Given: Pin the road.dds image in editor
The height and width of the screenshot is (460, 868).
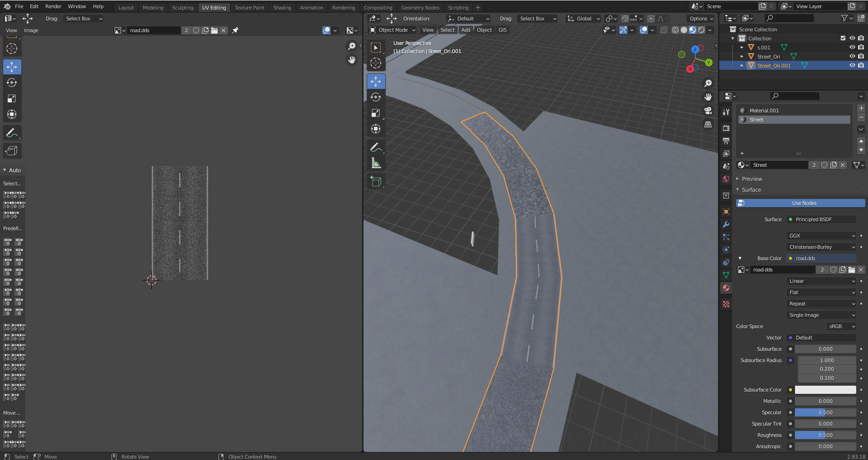Looking at the screenshot, I should (235, 30).
